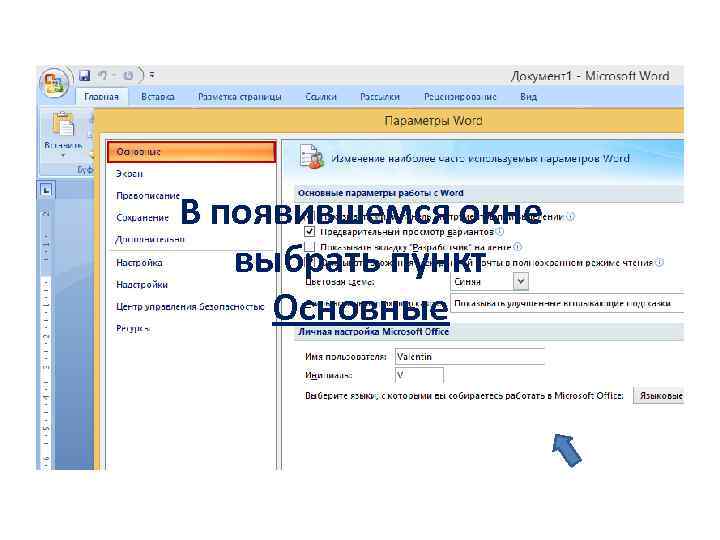Open the Ссылки ribbon tab

tap(321, 97)
